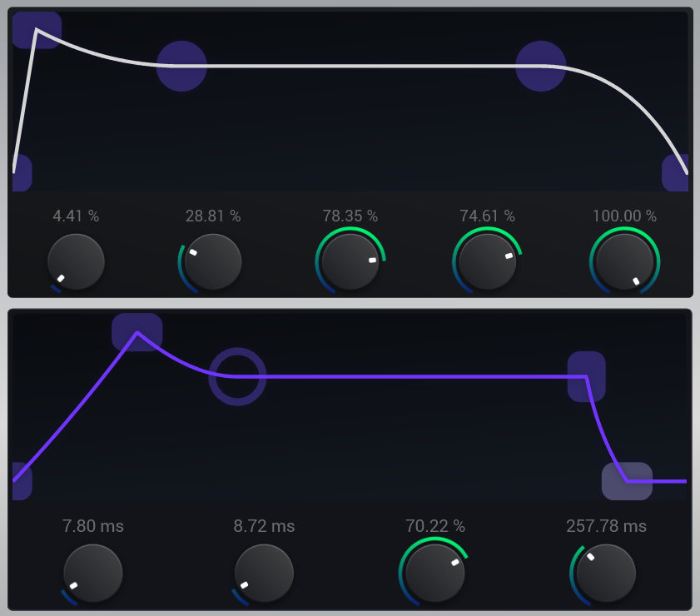Click the 257.78 ms knob
This screenshot has width=700, height=616.
(606, 573)
